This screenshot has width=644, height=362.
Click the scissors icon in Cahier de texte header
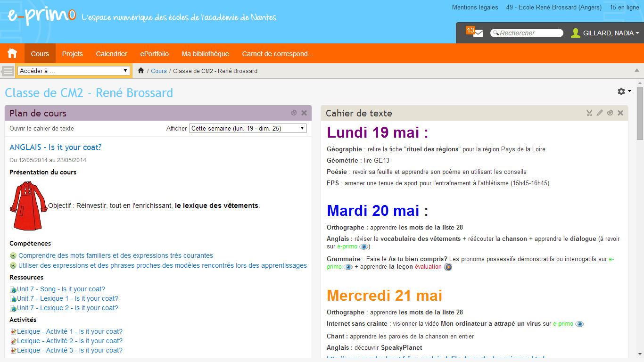coord(589,113)
